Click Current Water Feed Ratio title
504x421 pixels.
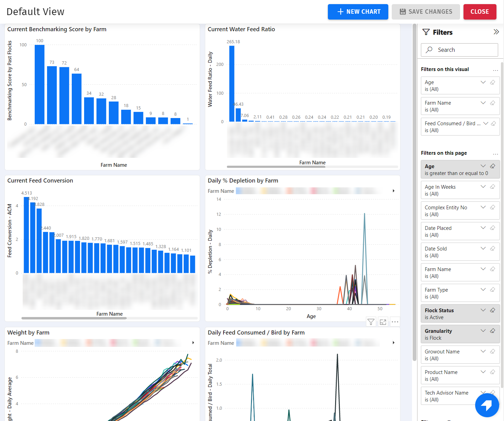tap(241, 29)
